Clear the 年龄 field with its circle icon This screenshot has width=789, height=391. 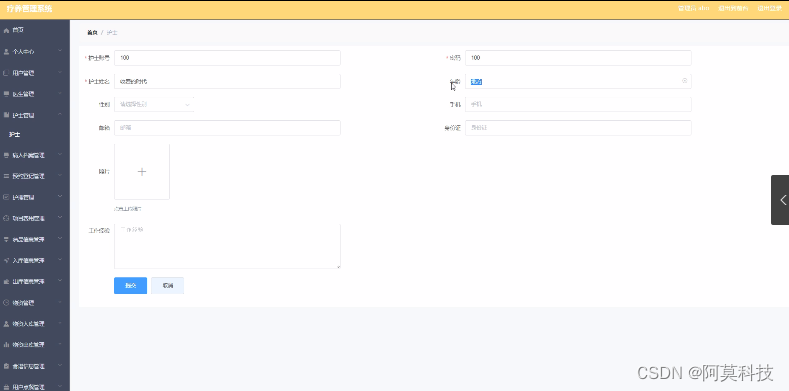click(x=684, y=81)
